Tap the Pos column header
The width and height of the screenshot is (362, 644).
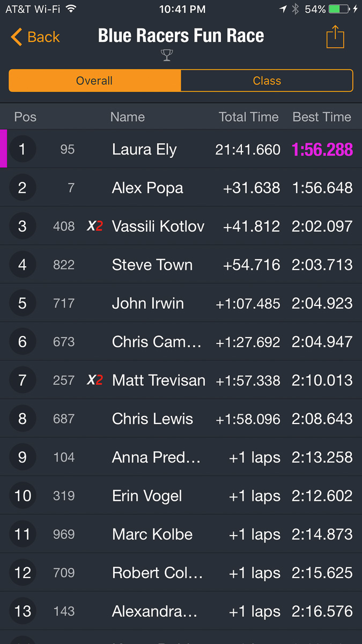(25, 117)
